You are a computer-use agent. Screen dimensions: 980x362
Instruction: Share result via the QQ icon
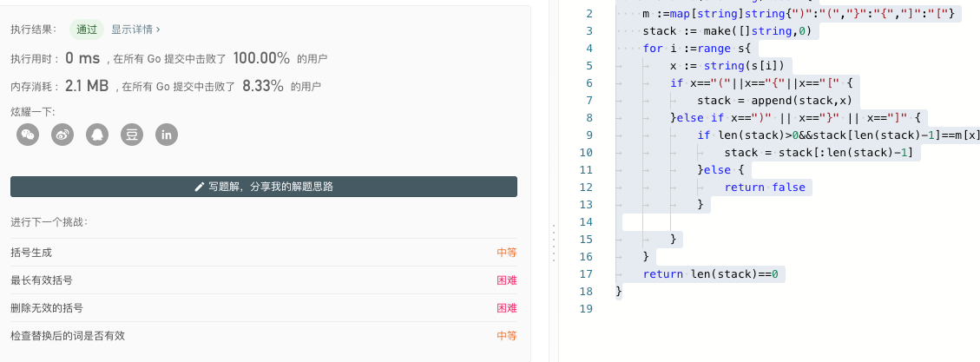pyautogui.click(x=97, y=135)
